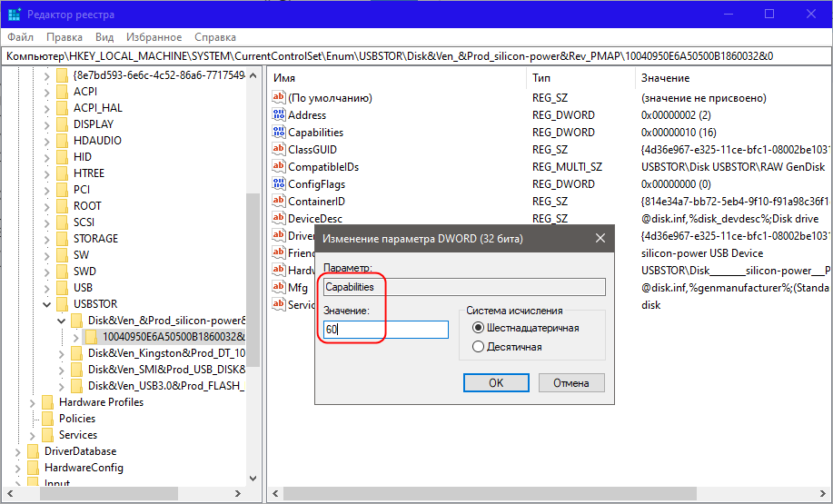Select the USBSTOR folder icon in tree

coord(63,304)
